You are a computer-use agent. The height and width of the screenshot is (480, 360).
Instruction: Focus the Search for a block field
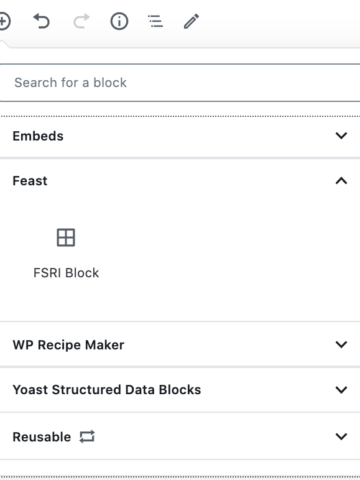[180, 83]
